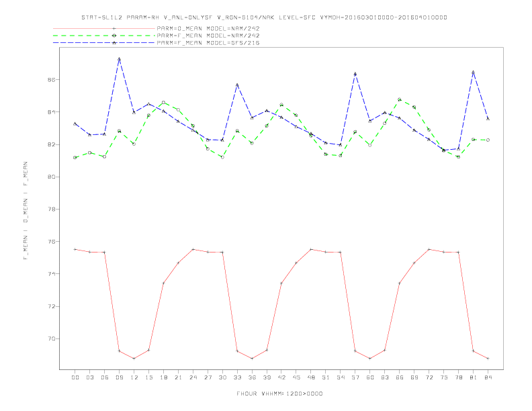Click x-axis forecast hour label 30

point(222,377)
